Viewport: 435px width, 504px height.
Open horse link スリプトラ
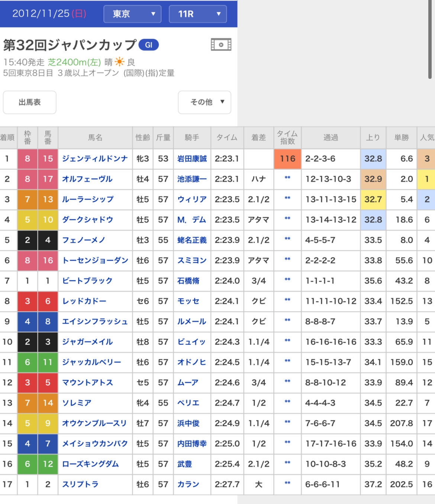pos(80,484)
